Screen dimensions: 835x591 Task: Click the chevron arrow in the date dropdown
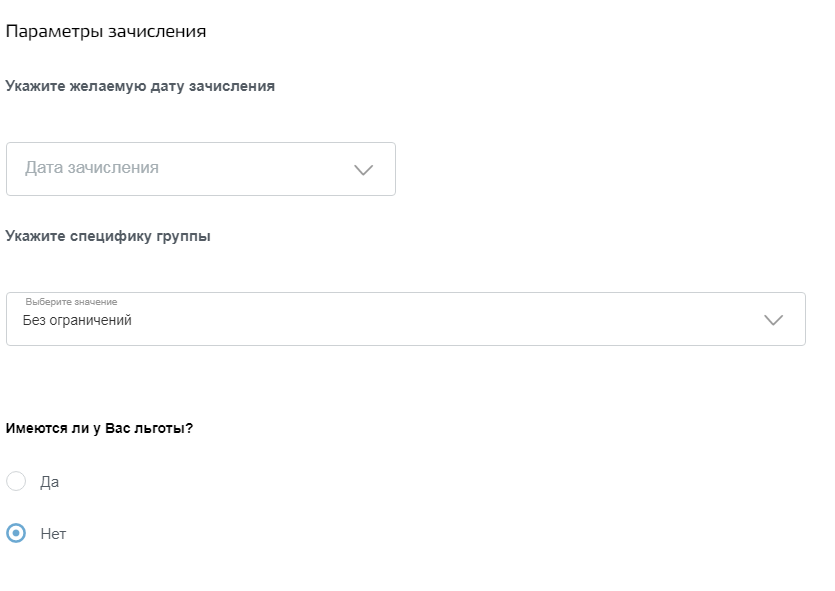364,170
